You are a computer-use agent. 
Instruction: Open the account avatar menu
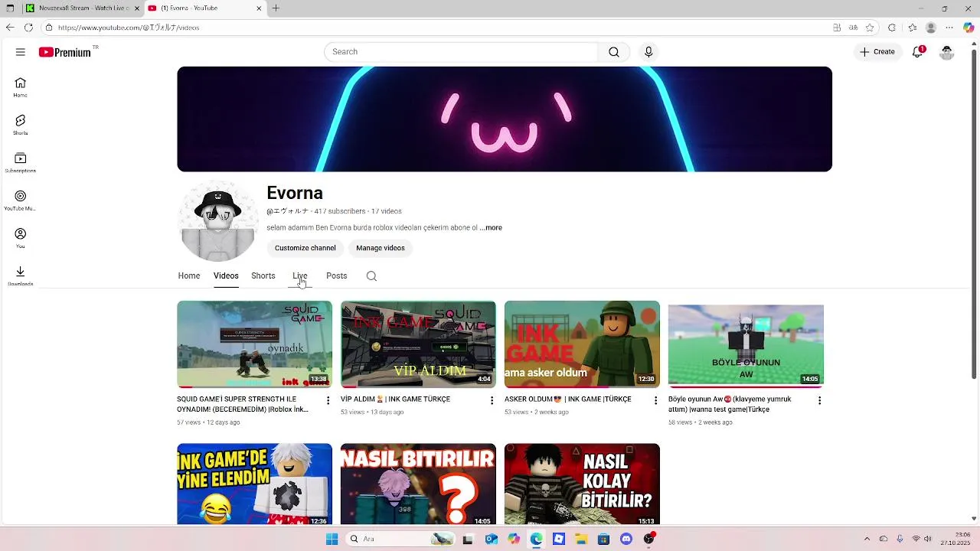point(947,52)
